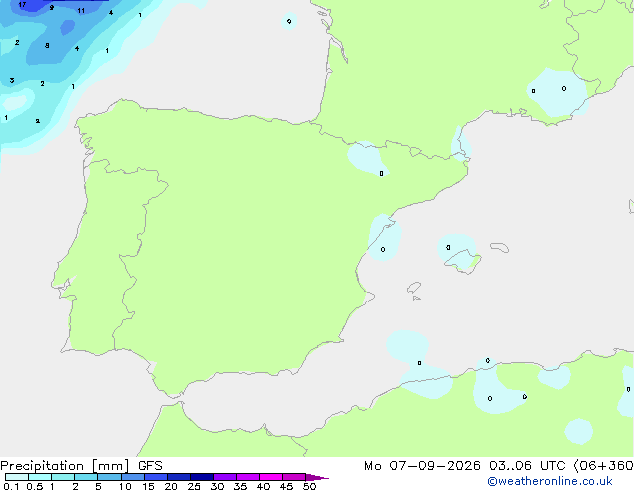
Task: Click the 45–50 mm legend color swatch
Action: (294, 477)
